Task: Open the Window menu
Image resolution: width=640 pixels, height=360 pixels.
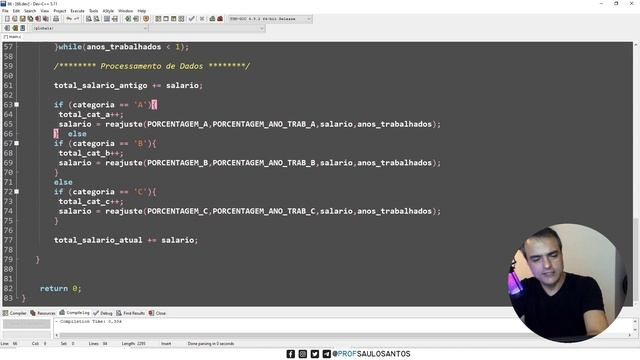Action: pos(125,11)
